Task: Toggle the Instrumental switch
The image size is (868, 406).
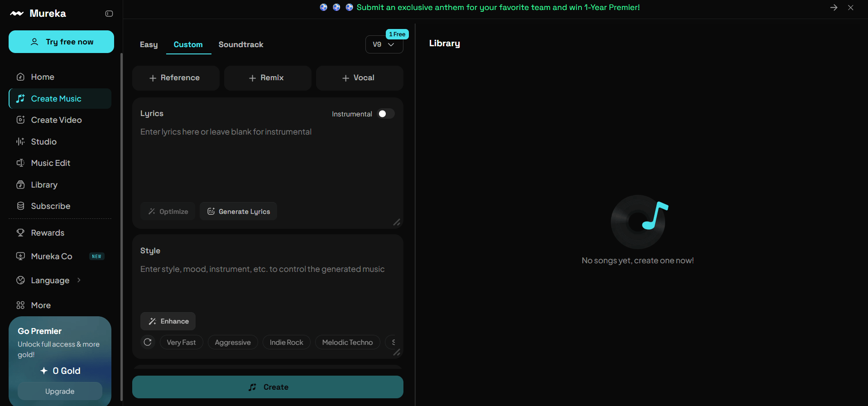Action: tap(386, 114)
